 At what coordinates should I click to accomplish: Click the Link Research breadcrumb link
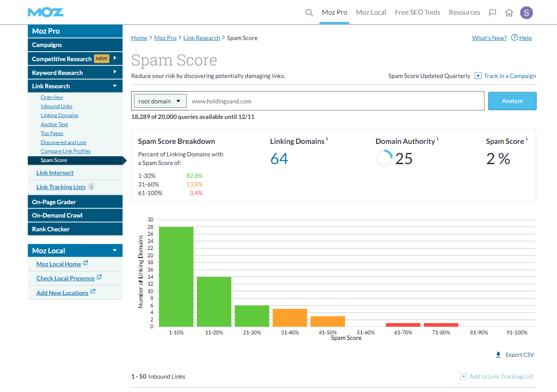point(202,38)
